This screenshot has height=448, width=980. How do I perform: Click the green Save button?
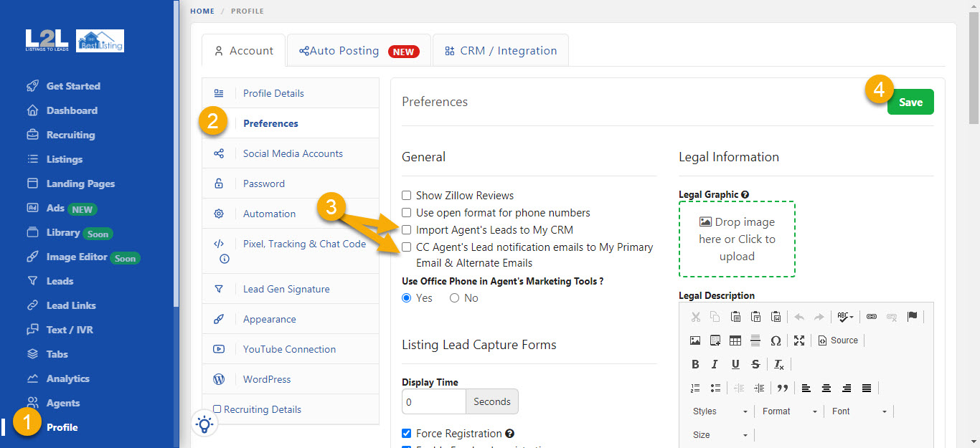point(910,102)
